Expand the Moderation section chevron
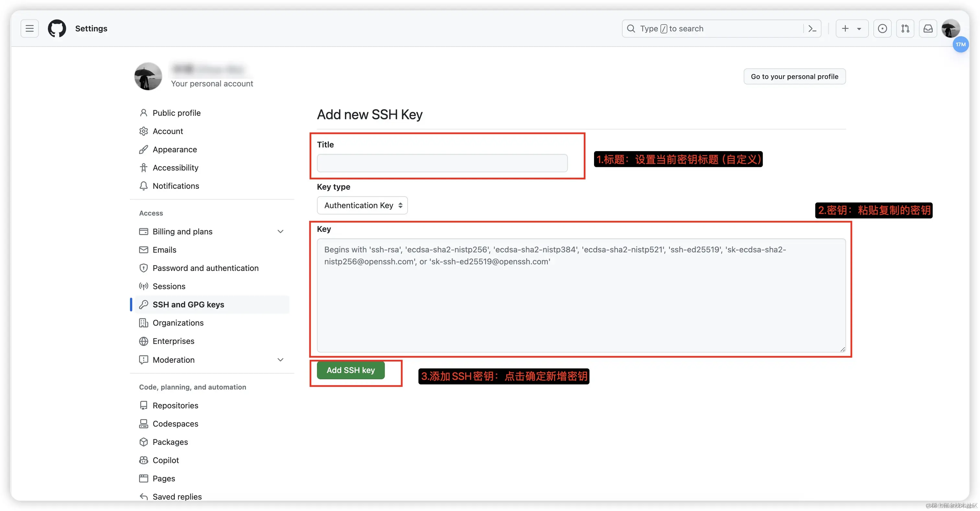 click(280, 360)
